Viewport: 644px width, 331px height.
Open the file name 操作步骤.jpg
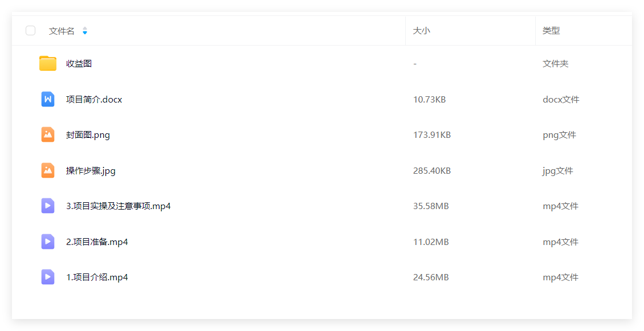(91, 171)
